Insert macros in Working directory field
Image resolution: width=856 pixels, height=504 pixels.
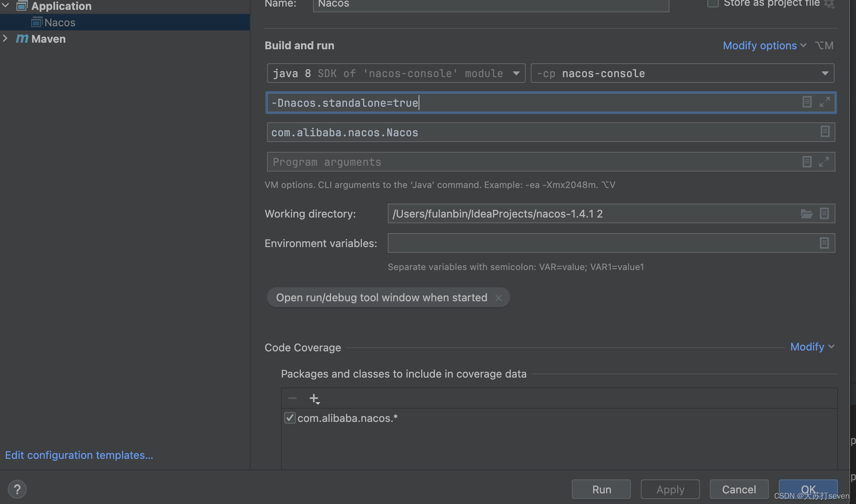coord(824,213)
